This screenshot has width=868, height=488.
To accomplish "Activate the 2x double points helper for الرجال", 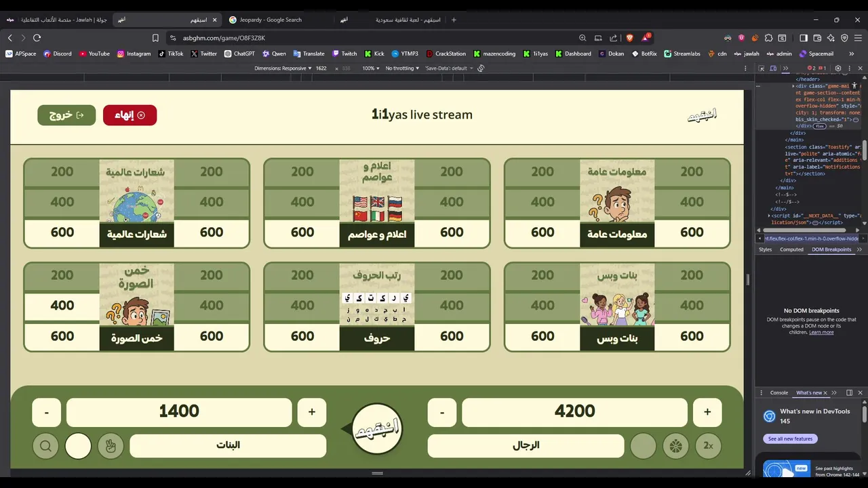I will pyautogui.click(x=708, y=446).
